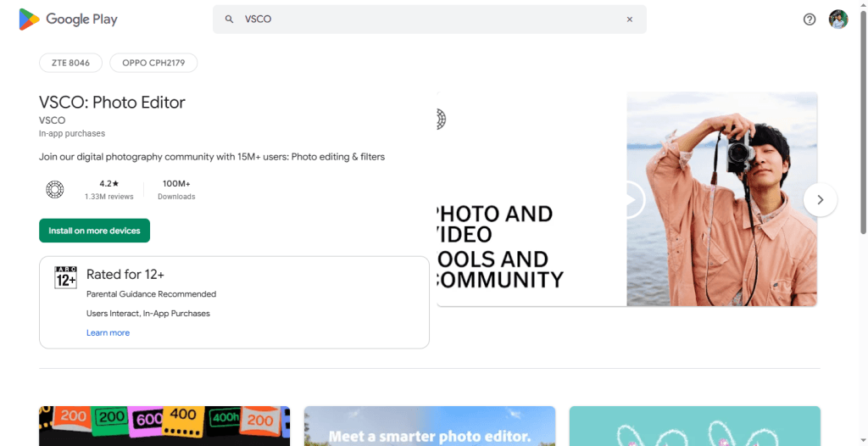Viewport: 868px width, 446px height.
Task: Open Meet a smarter photo editor thumbnail
Action: [430, 426]
